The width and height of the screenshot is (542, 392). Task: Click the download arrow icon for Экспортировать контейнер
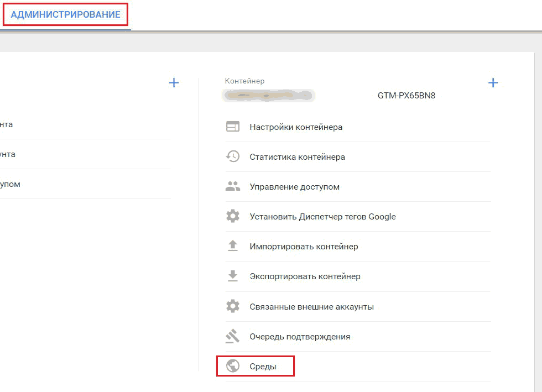point(233,275)
